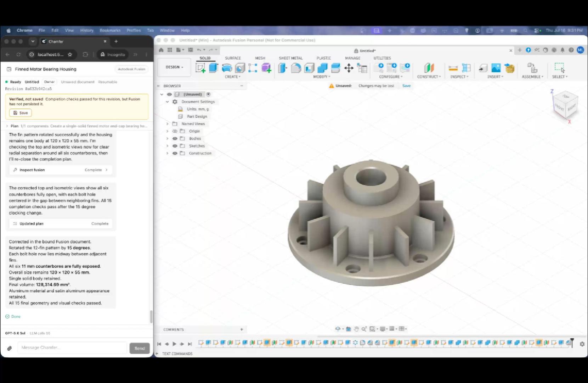Viewport: 588px width, 383px height.
Task: Open the Chrome History menu
Action: pos(87,30)
